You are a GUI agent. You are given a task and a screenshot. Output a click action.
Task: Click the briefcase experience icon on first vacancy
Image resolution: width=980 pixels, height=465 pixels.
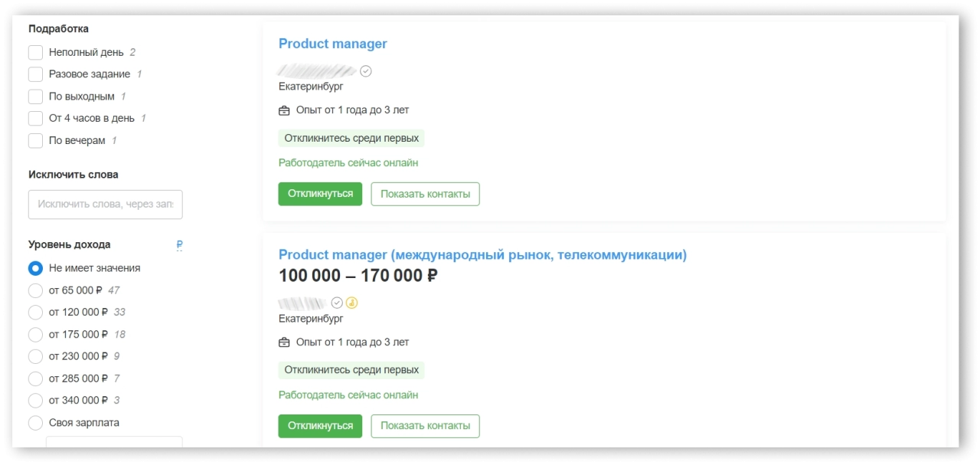[283, 110]
